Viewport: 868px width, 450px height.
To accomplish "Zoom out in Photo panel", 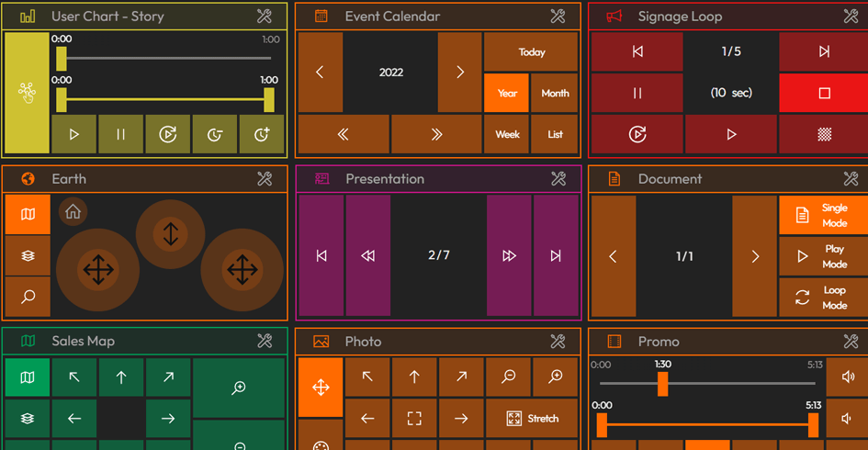I will click(x=508, y=377).
